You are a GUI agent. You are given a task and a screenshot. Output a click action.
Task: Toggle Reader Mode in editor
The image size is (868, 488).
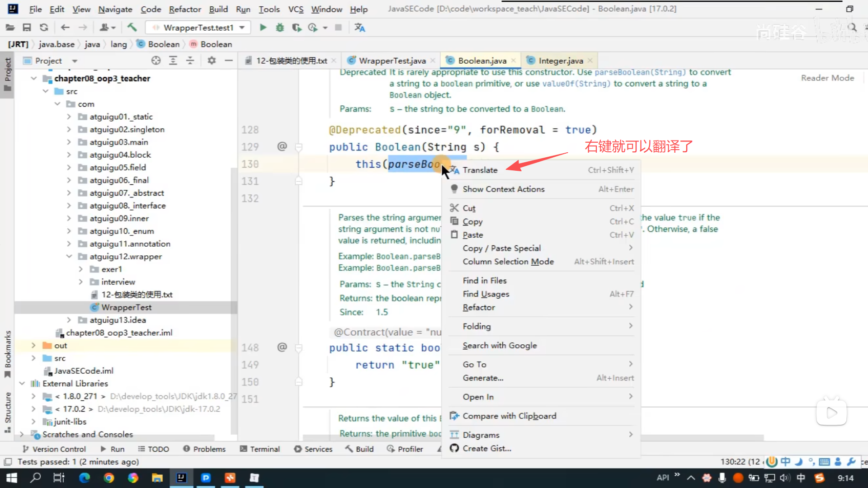pos(827,78)
